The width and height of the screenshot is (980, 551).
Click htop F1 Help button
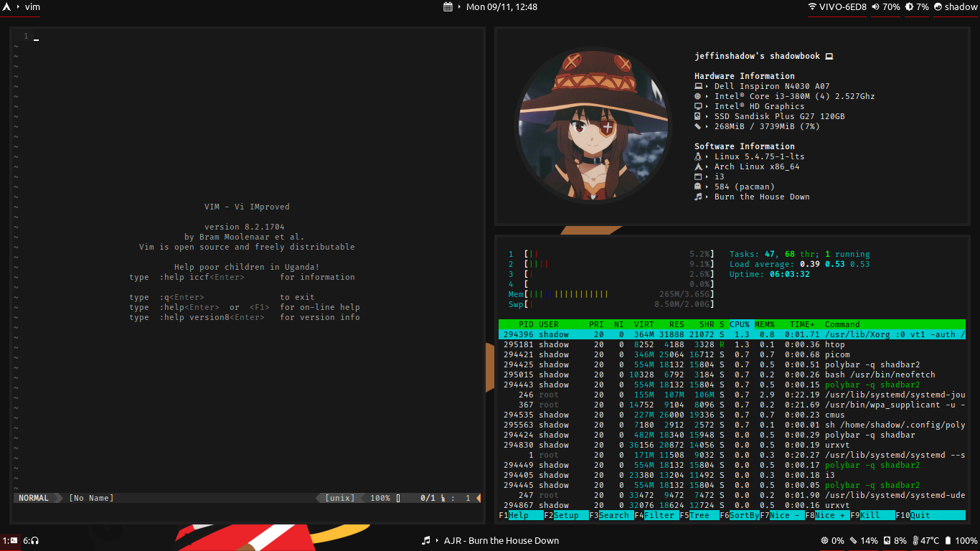coord(521,515)
